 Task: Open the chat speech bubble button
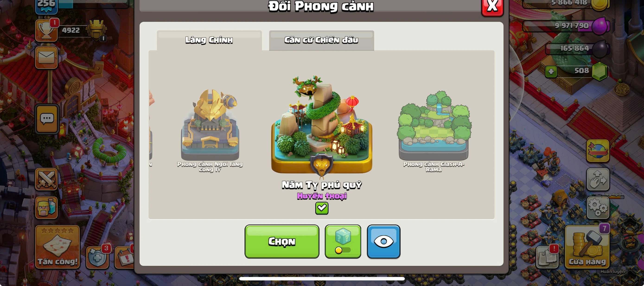click(x=47, y=119)
